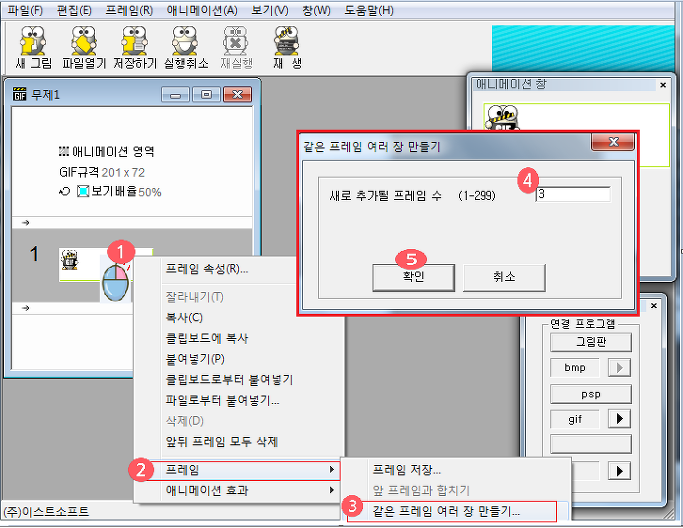Click the psp button
Screen dimensions: 683x528
tap(591, 394)
